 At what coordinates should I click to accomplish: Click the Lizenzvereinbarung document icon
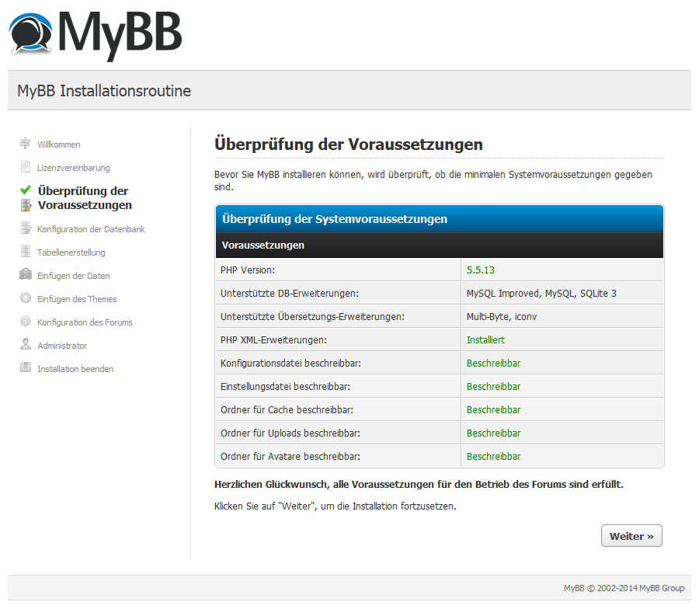pyautogui.click(x=26, y=167)
